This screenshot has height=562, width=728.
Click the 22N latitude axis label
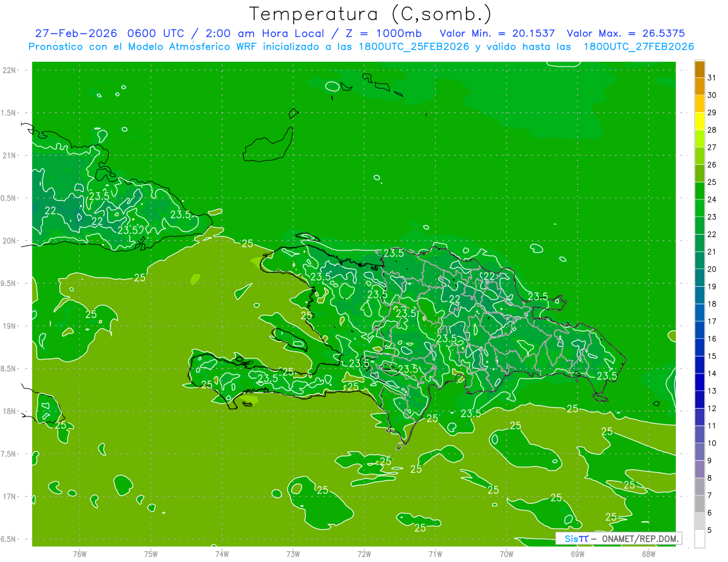point(9,70)
